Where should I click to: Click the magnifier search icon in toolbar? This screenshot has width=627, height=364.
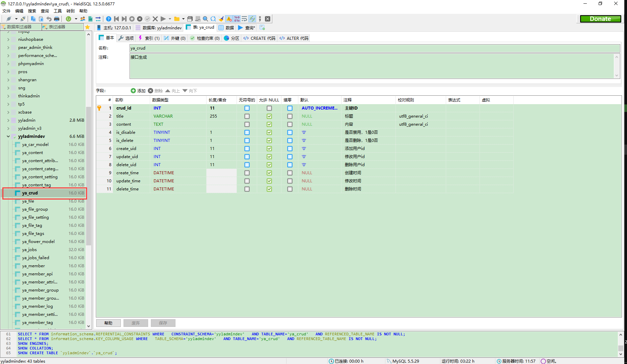click(x=205, y=19)
